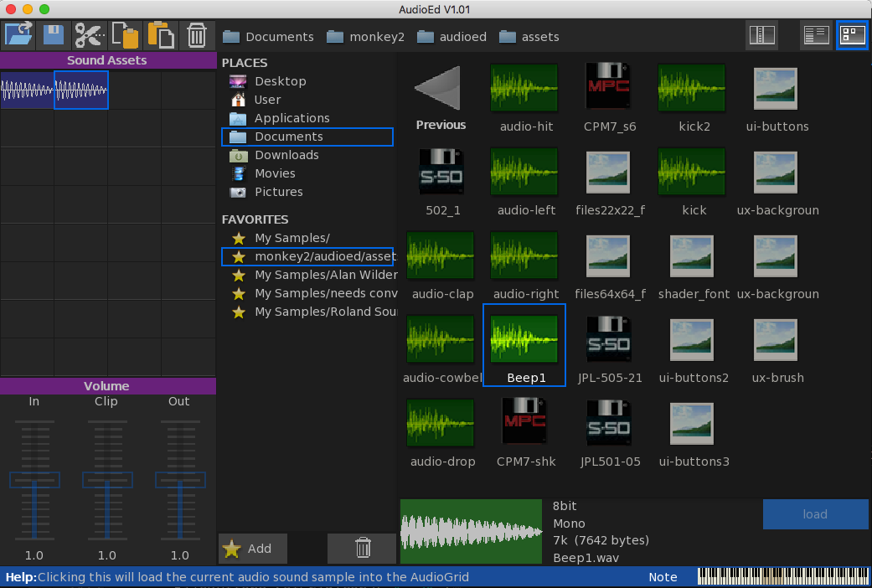The image size is (872, 588).
Task: Click the trash icon in top toolbar
Action: [196, 35]
